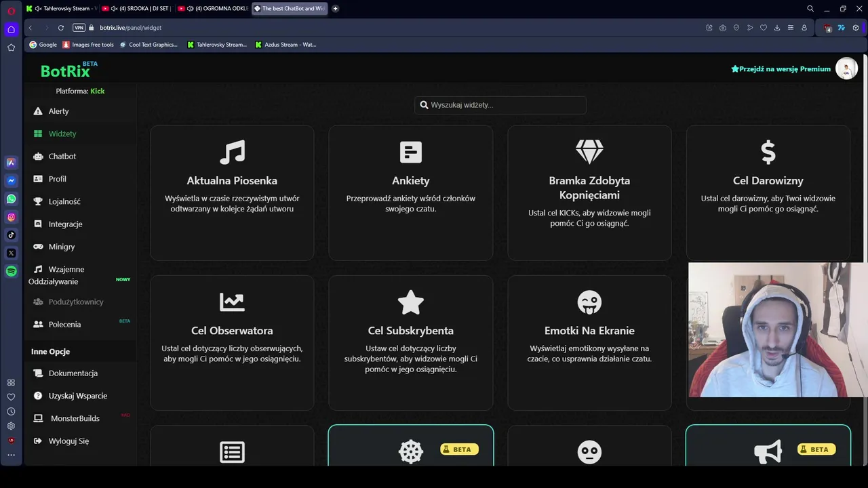
Task: Click the poll icon on Ankiety card
Action: (411, 152)
